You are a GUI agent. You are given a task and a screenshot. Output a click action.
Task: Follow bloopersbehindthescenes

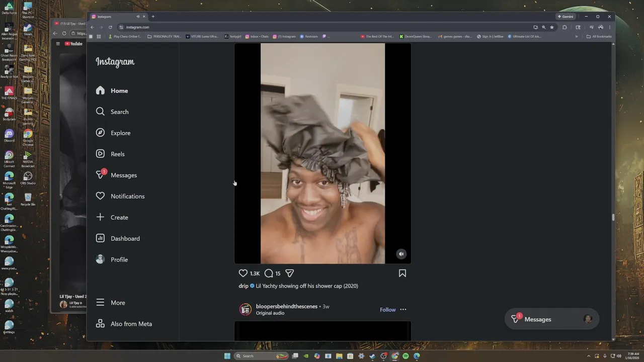[x=387, y=310]
